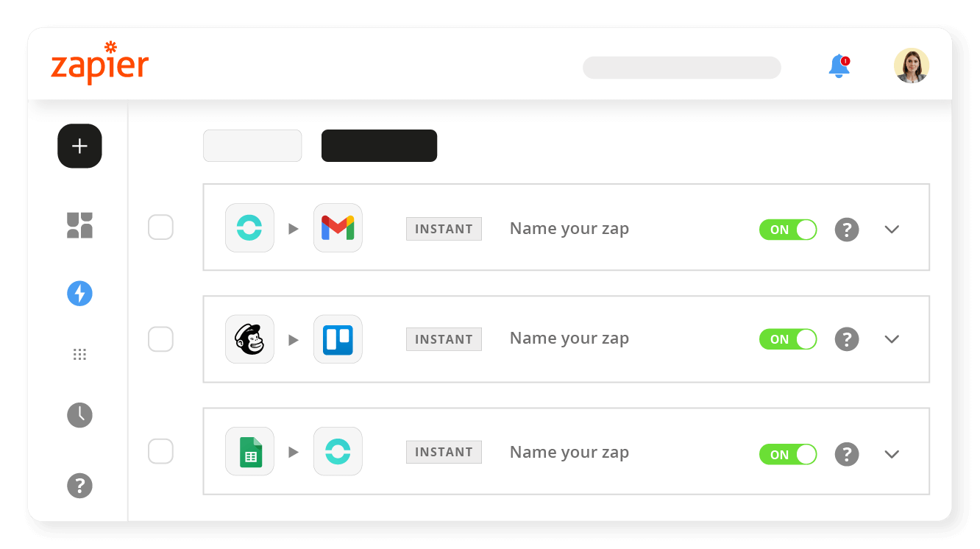
Task: Click the sidebar help question mark
Action: tap(79, 486)
